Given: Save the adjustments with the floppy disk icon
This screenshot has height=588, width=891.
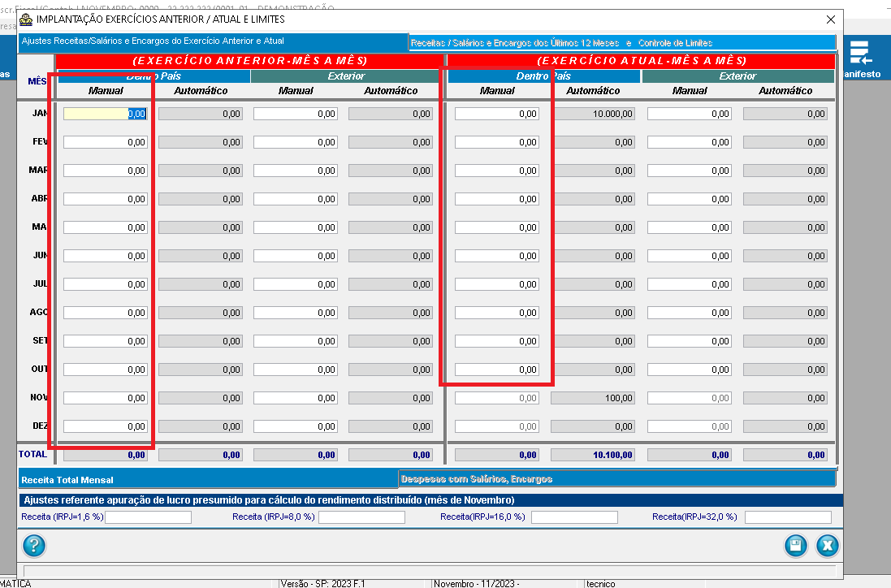Looking at the screenshot, I should tap(795, 546).
